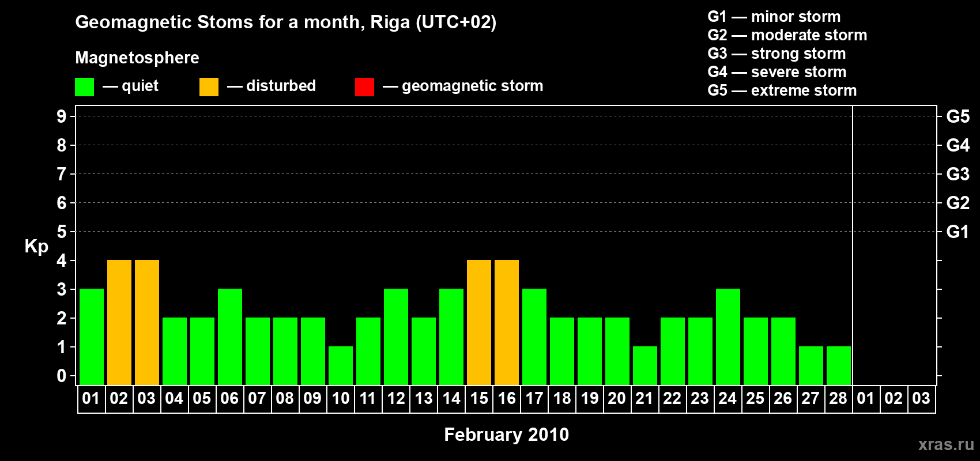This screenshot has height=461, width=980.
Task: Click 'G4 — severe storm' in the scale legend
Action: (777, 72)
